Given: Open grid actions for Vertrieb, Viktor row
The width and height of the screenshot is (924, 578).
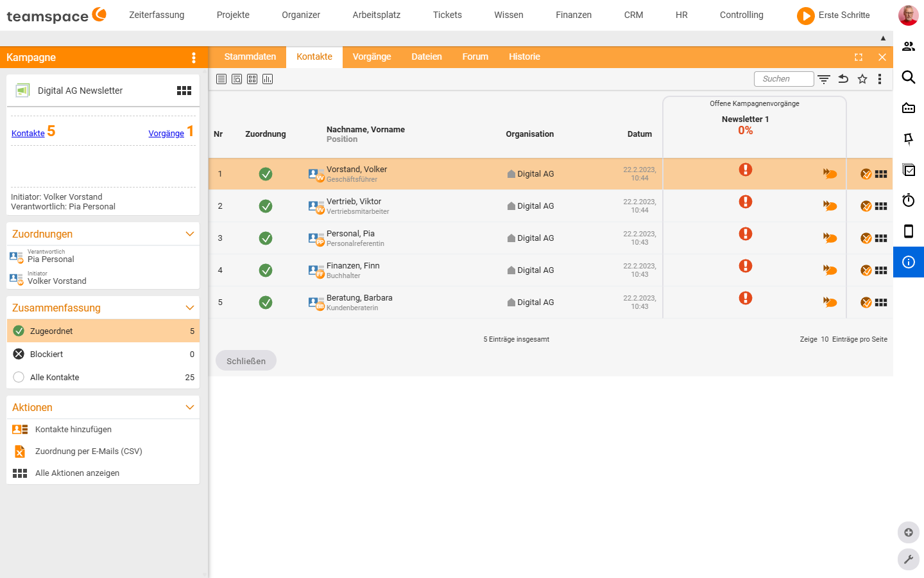Looking at the screenshot, I should (881, 206).
